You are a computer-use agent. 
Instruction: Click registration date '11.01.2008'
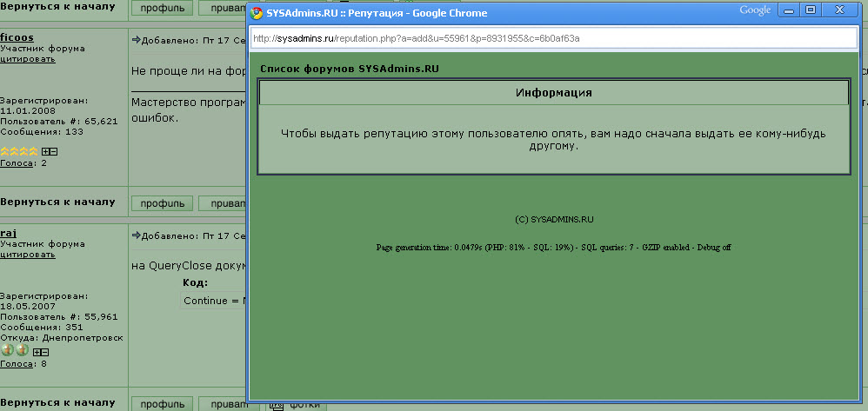tap(28, 111)
